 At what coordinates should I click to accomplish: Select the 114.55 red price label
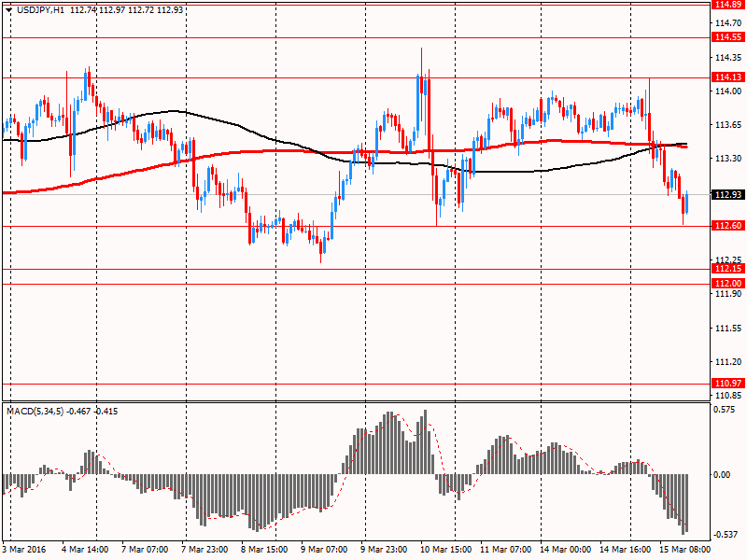click(x=726, y=37)
